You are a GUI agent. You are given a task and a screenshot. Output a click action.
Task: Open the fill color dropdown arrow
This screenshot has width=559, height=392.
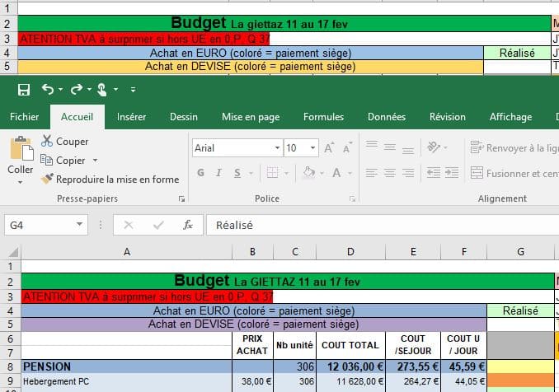pos(322,174)
